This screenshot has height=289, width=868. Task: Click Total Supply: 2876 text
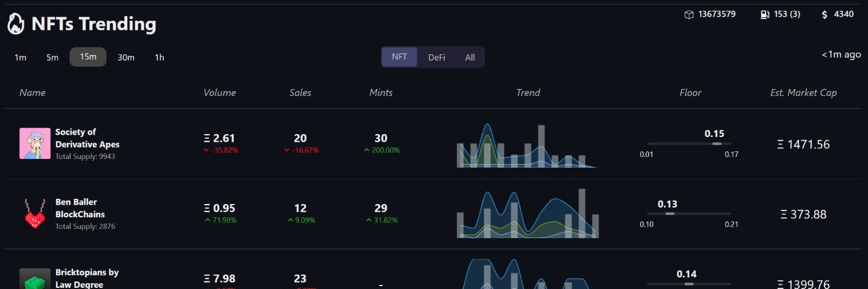point(85,227)
